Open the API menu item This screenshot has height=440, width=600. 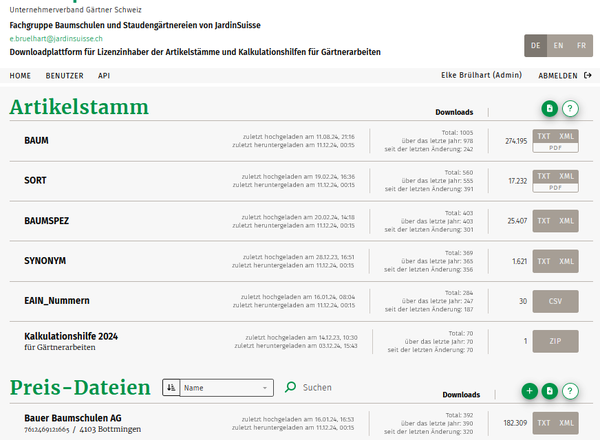104,76
